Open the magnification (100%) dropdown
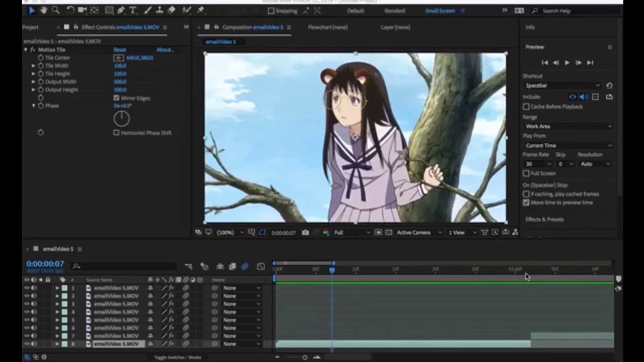Image resolution: width=644 pixels, height=362 pixels. pos(230,232)
